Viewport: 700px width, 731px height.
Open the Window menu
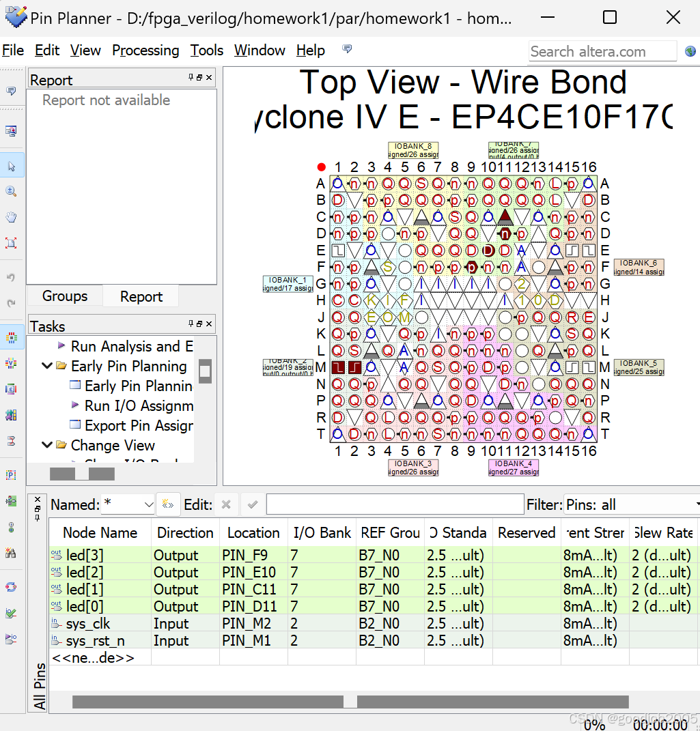[x=260, y=50]
